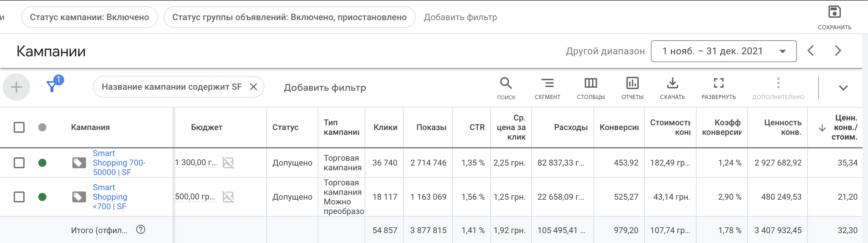Toggle the select-all header checkbox
The width and height of the screenshot is (868, 243).
[19, 127]
